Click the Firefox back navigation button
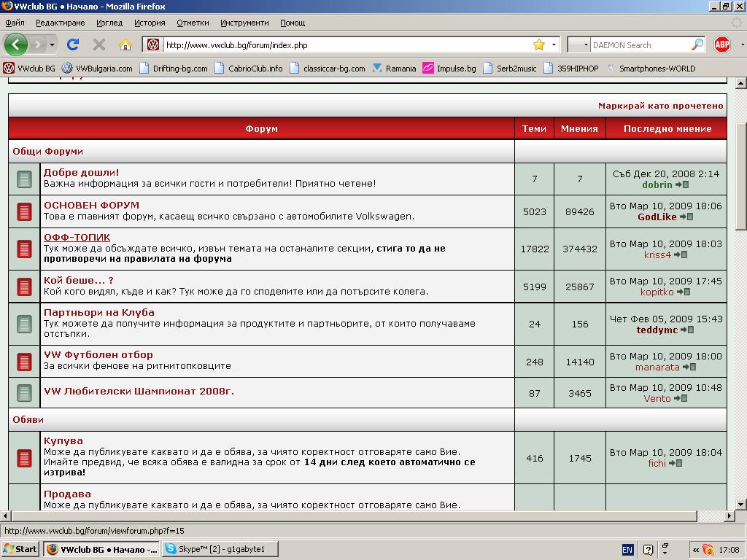The width and height of the screenshot is (747, 560). (16, 44)
